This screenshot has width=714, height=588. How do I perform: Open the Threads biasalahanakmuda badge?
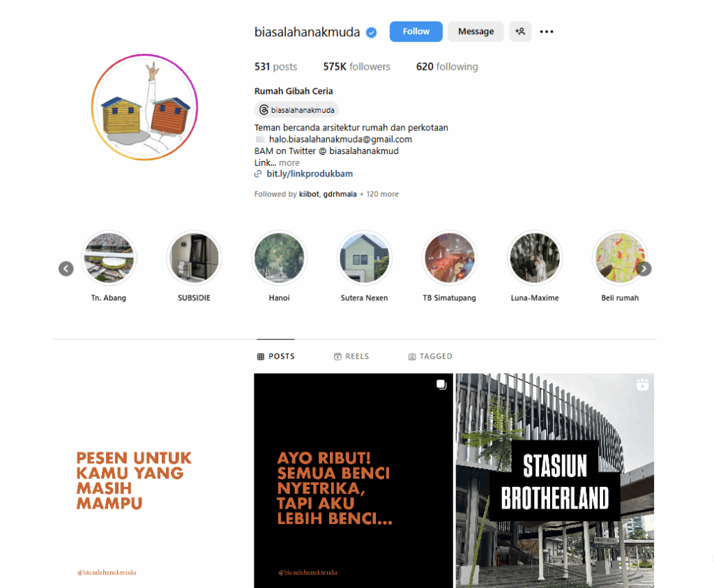tap(297, 109)
